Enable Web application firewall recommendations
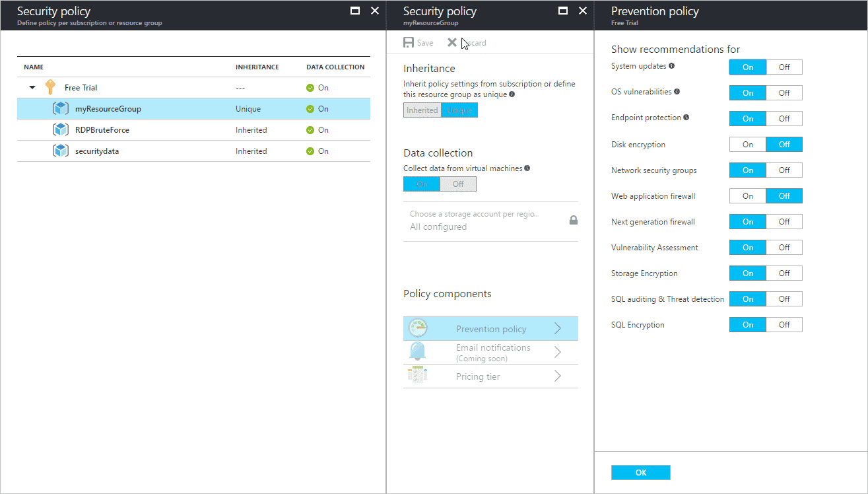868x494 pixels. 747,196
